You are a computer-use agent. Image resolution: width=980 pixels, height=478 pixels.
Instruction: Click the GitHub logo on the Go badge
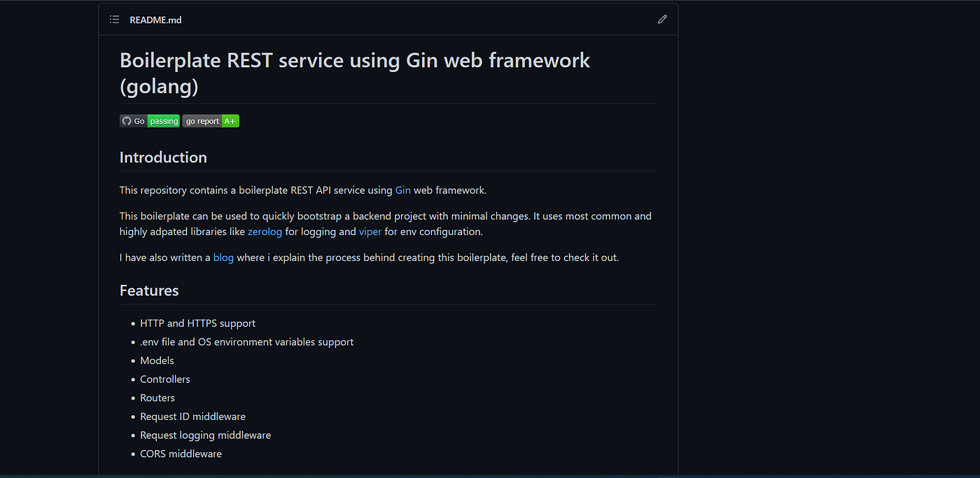click(125, 120)
